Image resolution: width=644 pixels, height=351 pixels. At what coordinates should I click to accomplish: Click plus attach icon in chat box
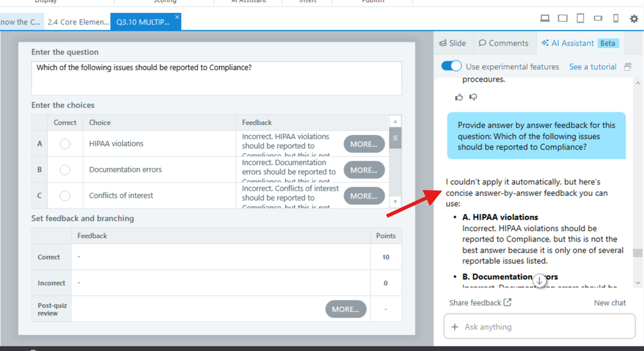[454, 327]
